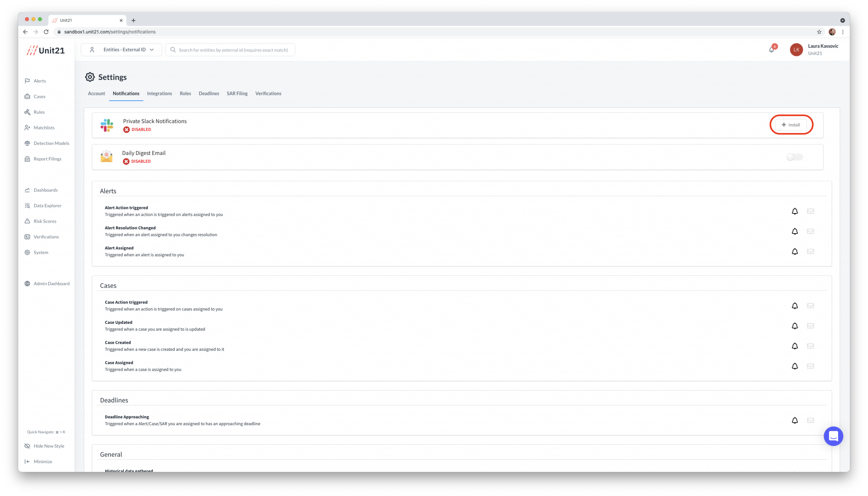Viewport: 868px width, 496px height.
Task: Bookmark this page with star icon
Action: (x=819, y=32)
